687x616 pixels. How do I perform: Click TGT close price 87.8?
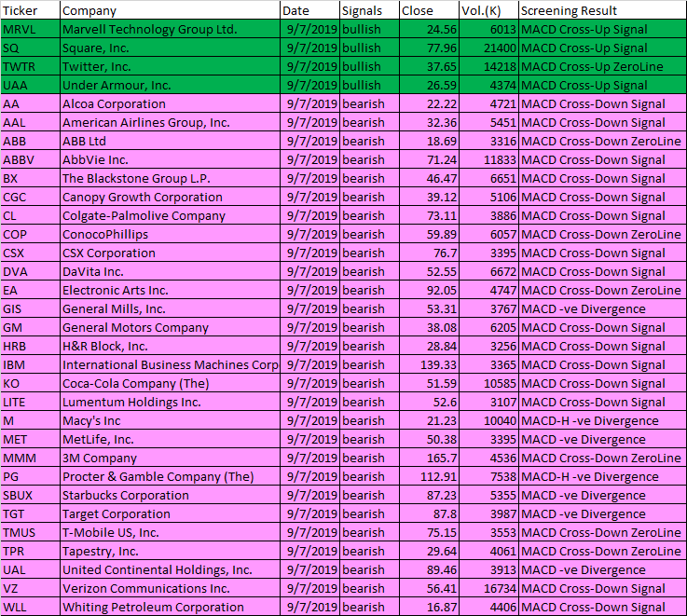429,513
